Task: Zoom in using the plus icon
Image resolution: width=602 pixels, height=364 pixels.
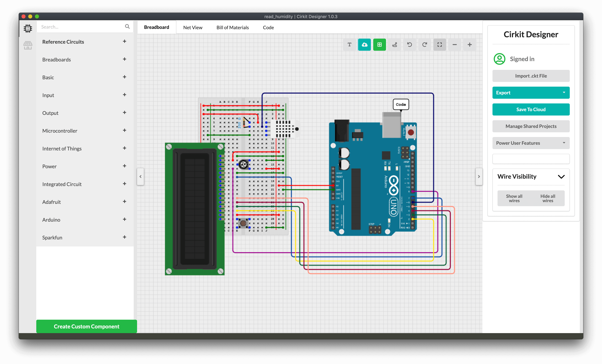Action: point(470,44)
